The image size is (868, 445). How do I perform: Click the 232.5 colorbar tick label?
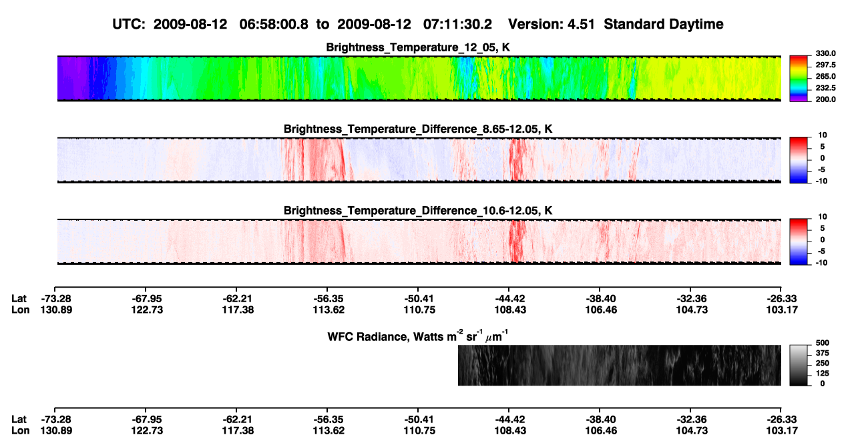tap(825, 87)
